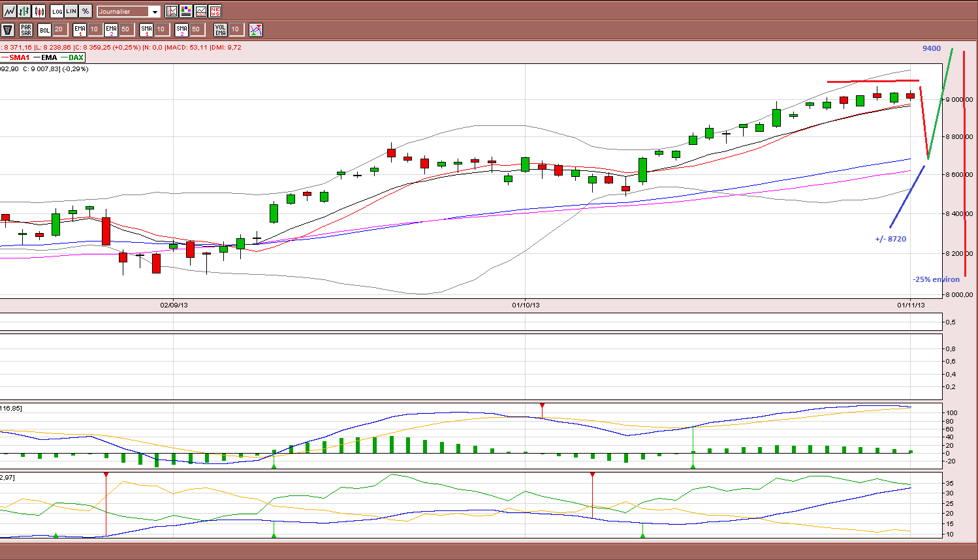Switch to line chart display
This screenshot has width=978, height=560.
[x=9, y=11]
